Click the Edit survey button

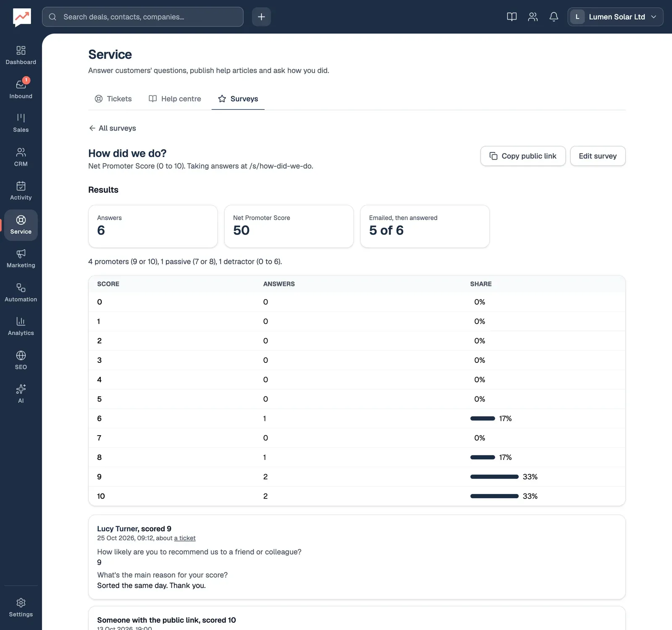598,156
